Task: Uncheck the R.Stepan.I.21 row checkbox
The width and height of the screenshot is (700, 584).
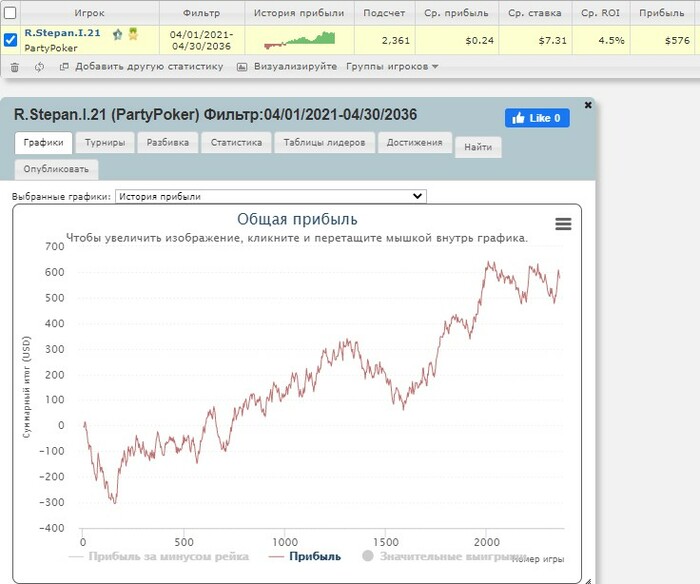Action: pos(10,40)
